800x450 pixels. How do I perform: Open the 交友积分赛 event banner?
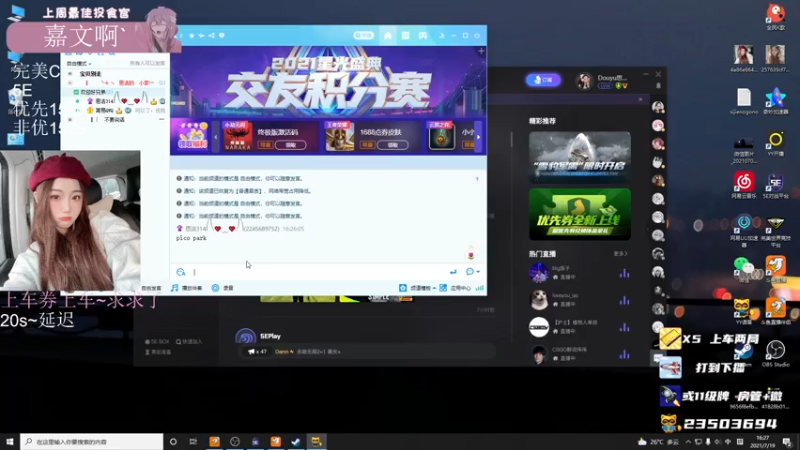click(x=328, y=81)
